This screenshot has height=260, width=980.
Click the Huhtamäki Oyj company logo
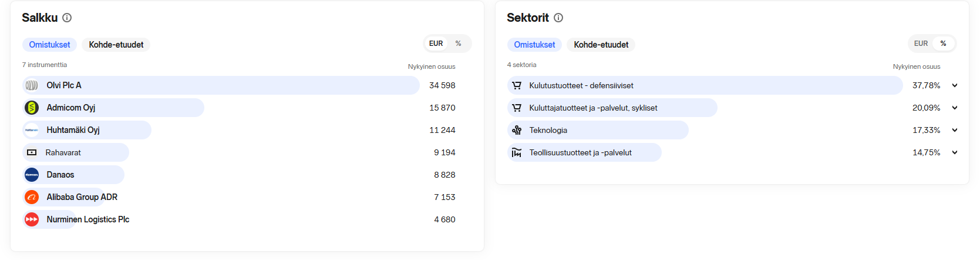pos(32,130)
